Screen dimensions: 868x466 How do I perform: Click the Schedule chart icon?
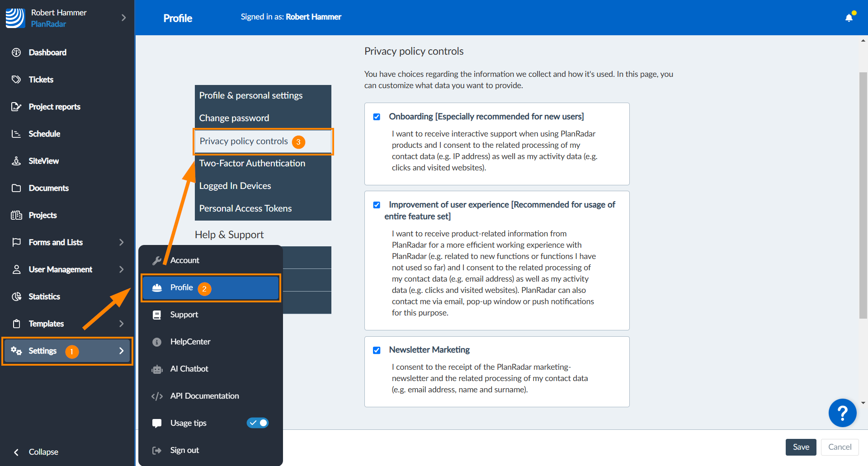tap(16, 134)
